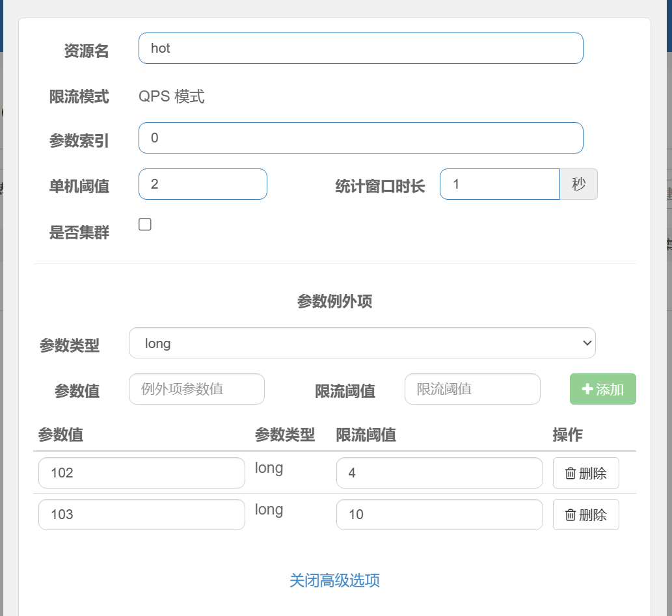This screenshot has height=616, width=672.
Task: Toggle the 是否集群 checkbox
Action: tap(145, 224)
